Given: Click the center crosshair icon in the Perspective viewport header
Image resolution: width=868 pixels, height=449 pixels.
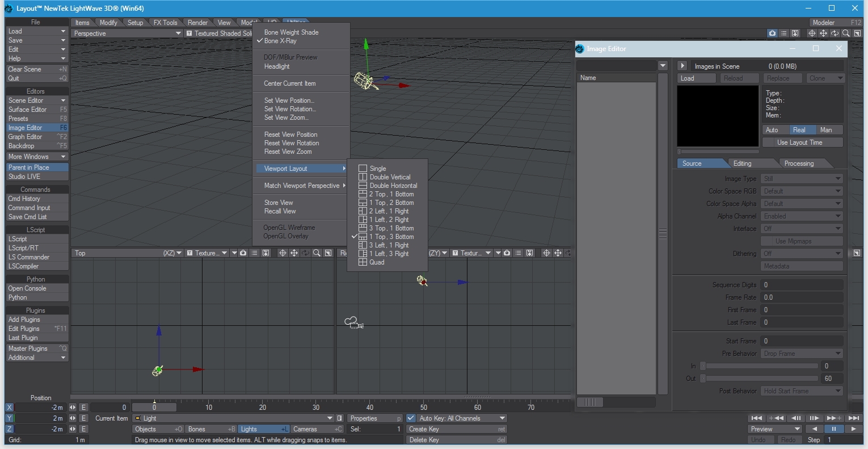Looking at the screenshot, I should pyautogui.click(x=812, y=33).
